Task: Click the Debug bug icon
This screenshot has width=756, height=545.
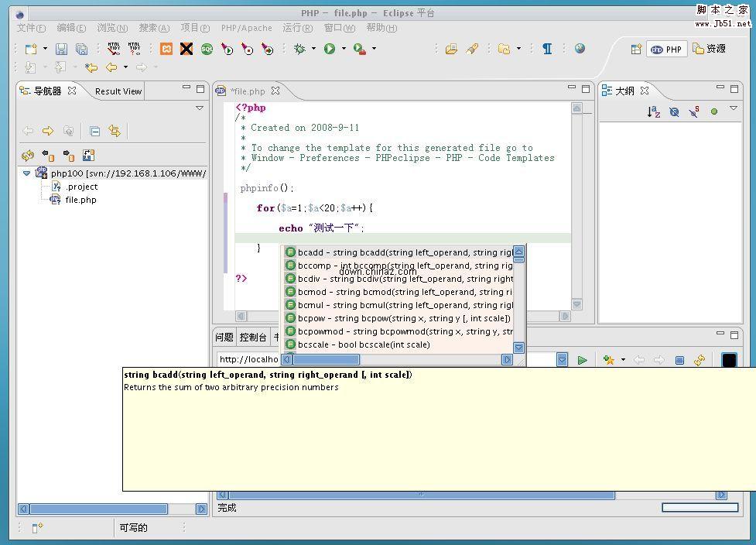Action: pyautogui.click(x=300, y=49)
